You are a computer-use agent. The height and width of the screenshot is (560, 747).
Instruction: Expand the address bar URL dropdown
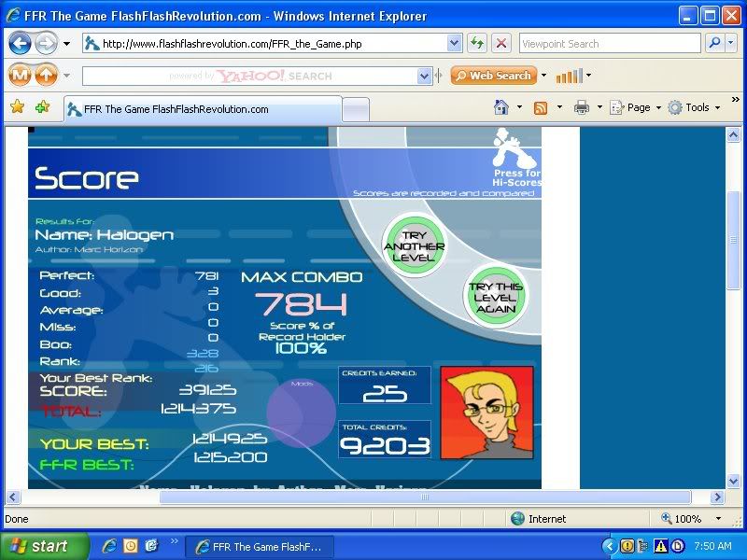[454, 43]
